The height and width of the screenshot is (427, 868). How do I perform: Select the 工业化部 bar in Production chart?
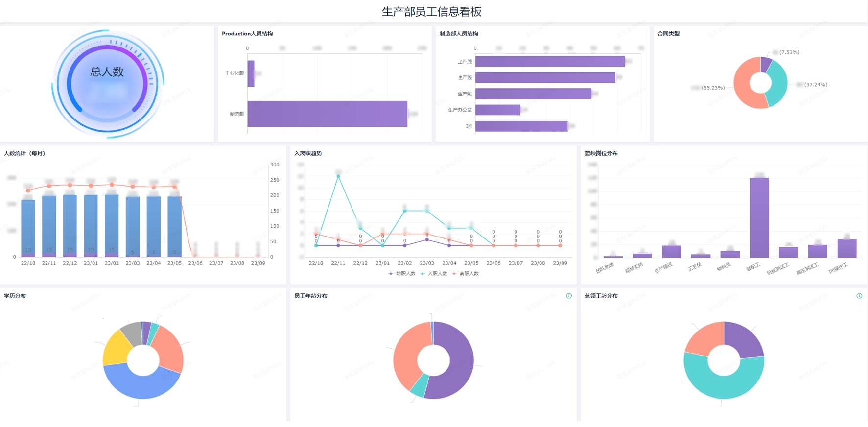(251, 73)
